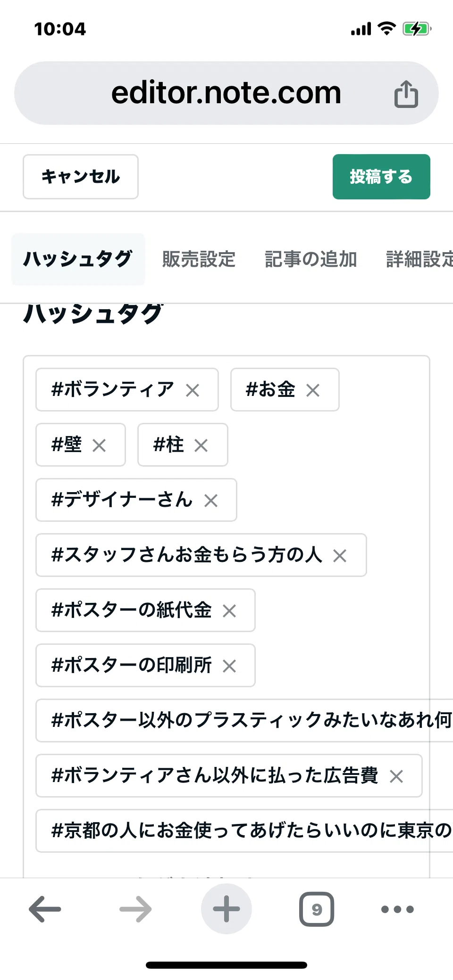Click the 投稿する button
Viewport: 453px width, 980px height.
[381, 177]
